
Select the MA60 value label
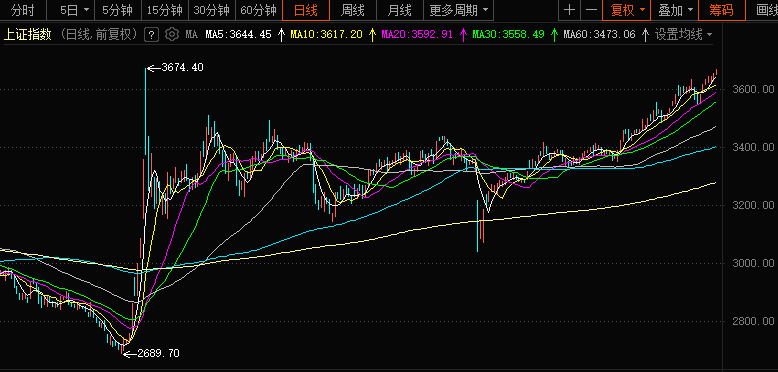tap(600, 35)
